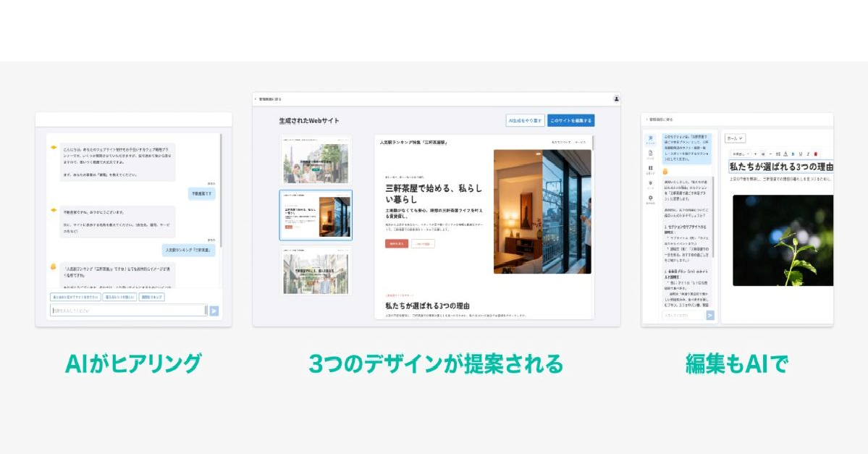Click the AI生成をやり直す button

pos(525,120)
